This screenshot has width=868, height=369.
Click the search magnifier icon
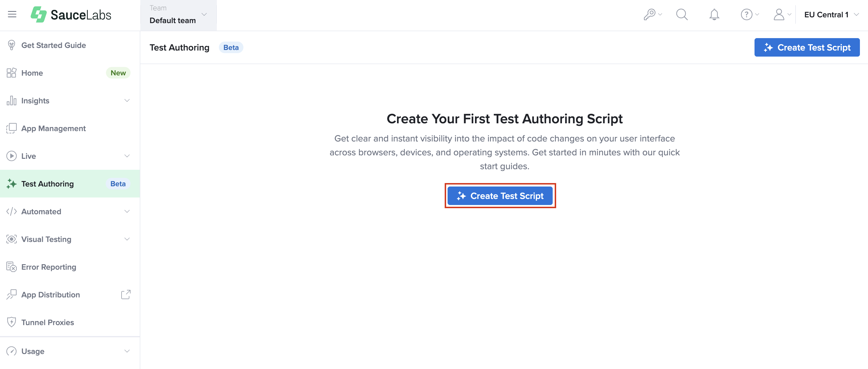(682, 14)
